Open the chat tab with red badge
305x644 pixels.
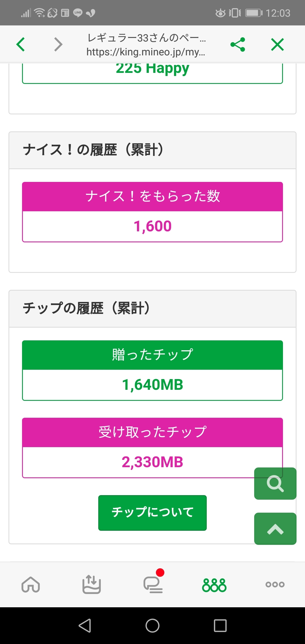153,584
